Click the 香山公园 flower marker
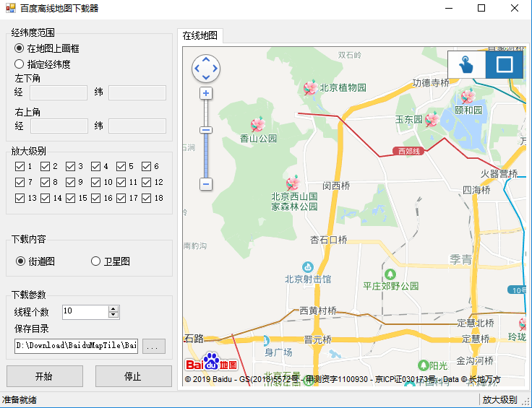The height and width of the screenshot is (408, 532). (258, 124)
